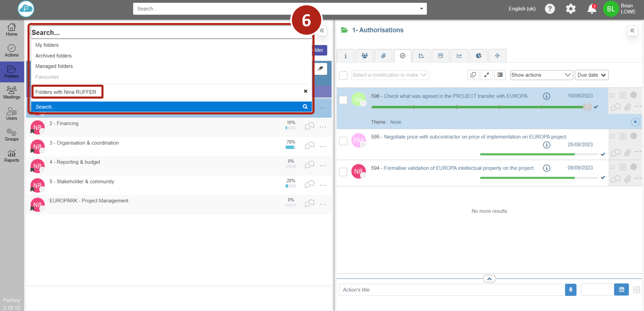Tick the checkbox for action 596

(343, 100)
